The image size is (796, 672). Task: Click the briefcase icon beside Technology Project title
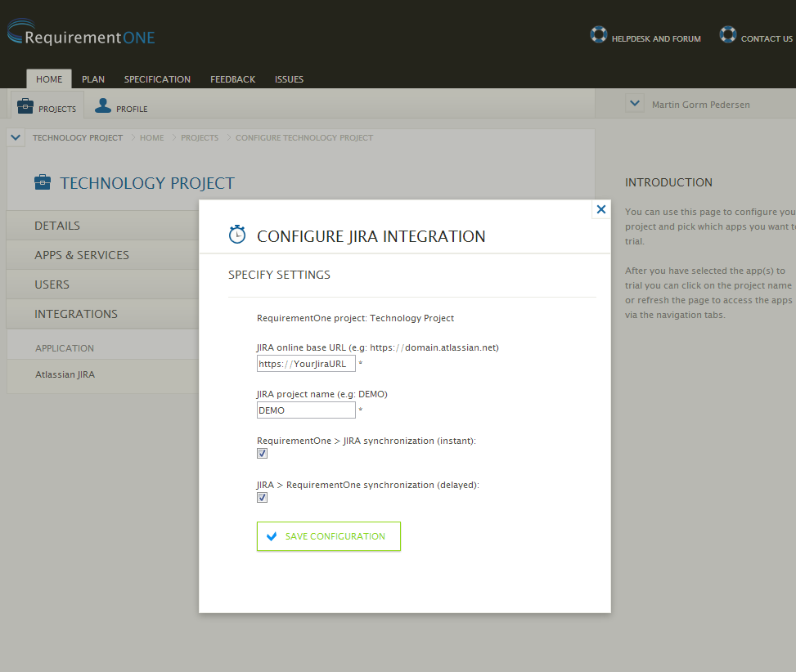[43, 182]
